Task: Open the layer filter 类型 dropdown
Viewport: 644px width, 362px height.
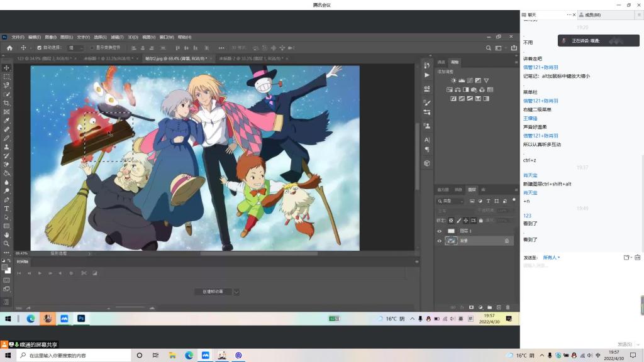Action: pos(451,201)
